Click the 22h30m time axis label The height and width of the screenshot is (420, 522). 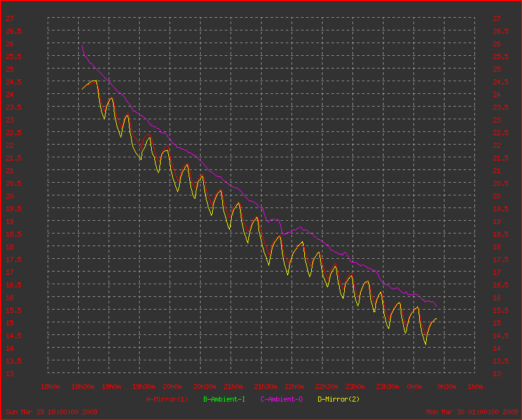326,386
